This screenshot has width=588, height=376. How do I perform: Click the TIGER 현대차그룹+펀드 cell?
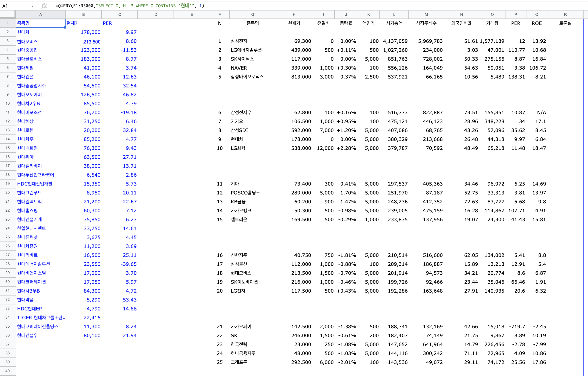click(41, 317)
